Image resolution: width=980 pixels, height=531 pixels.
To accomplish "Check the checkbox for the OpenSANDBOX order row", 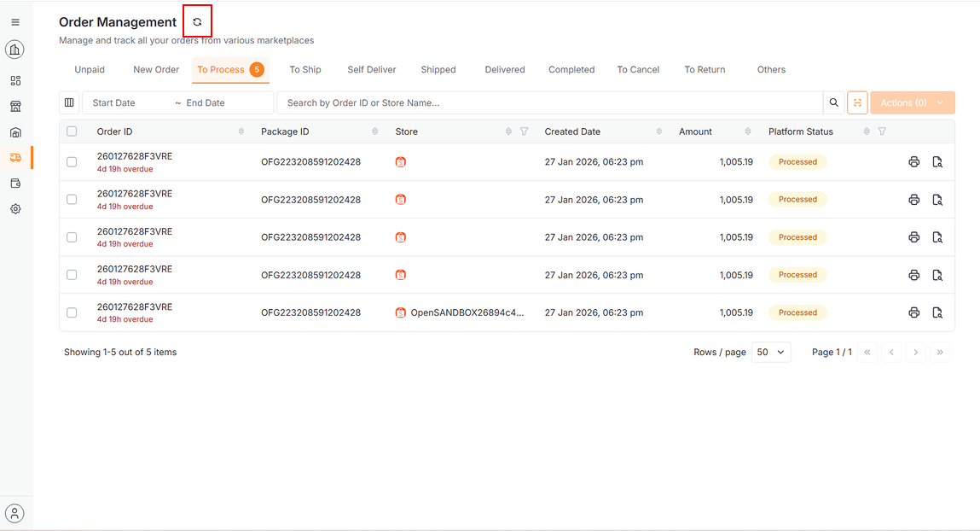I will (x=72, y=313).
